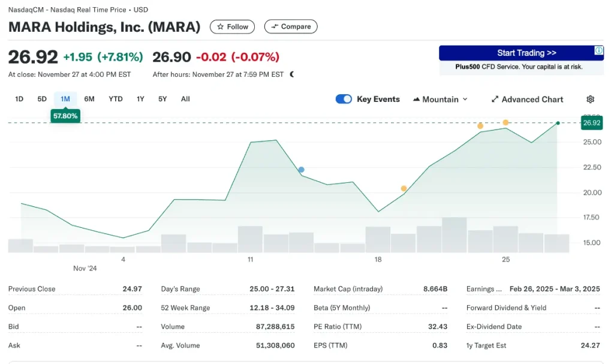The width and height of the screenshot is (614, 364).
Task: Open the Advanced Chart link
Action: [x=528, y=100]
